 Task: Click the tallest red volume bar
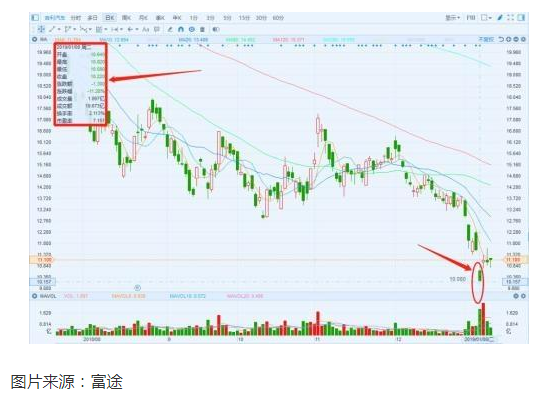[x=483, y=319]
